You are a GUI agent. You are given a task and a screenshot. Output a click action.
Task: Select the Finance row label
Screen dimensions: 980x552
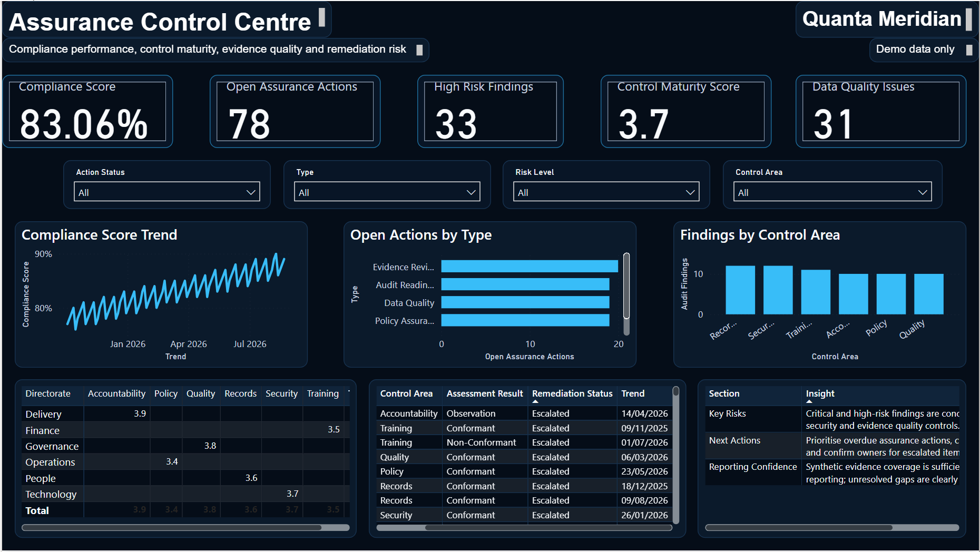(x=42, y=430)
